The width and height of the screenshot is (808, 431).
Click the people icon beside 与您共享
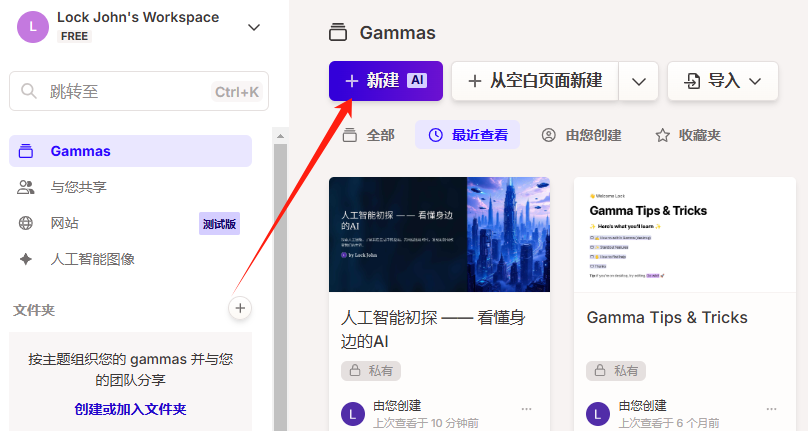(x=26, y=187)
